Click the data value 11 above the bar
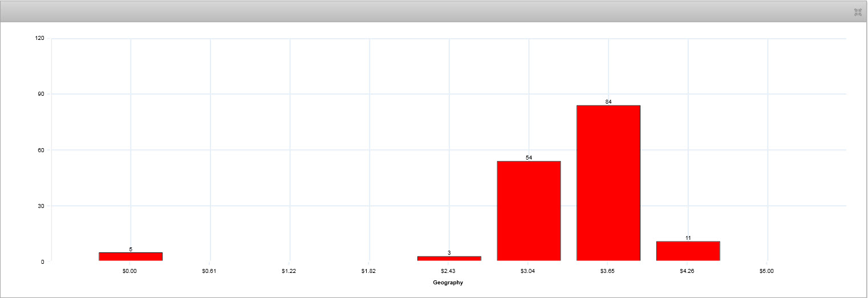This screenshot has height=298, width=868. [x=688, y=238]
